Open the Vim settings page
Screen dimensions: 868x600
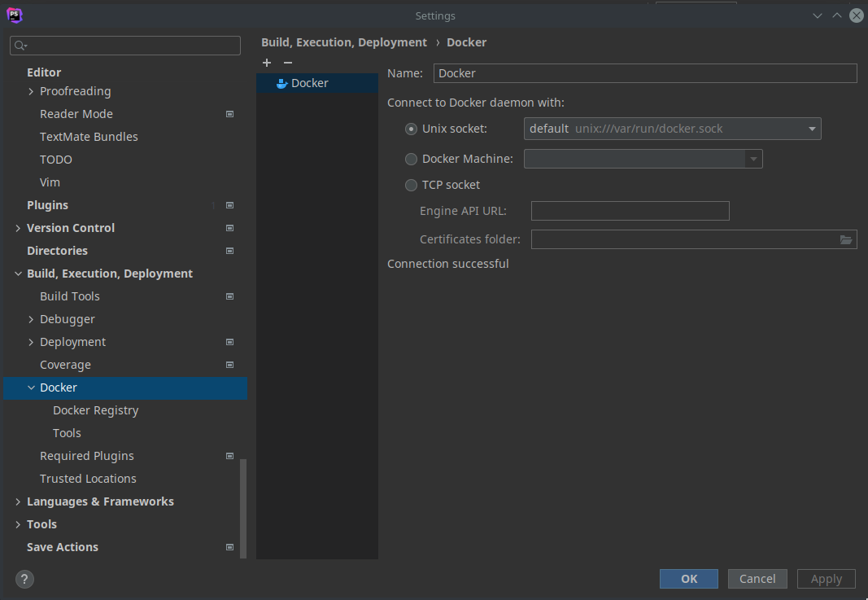coord(50,182)
